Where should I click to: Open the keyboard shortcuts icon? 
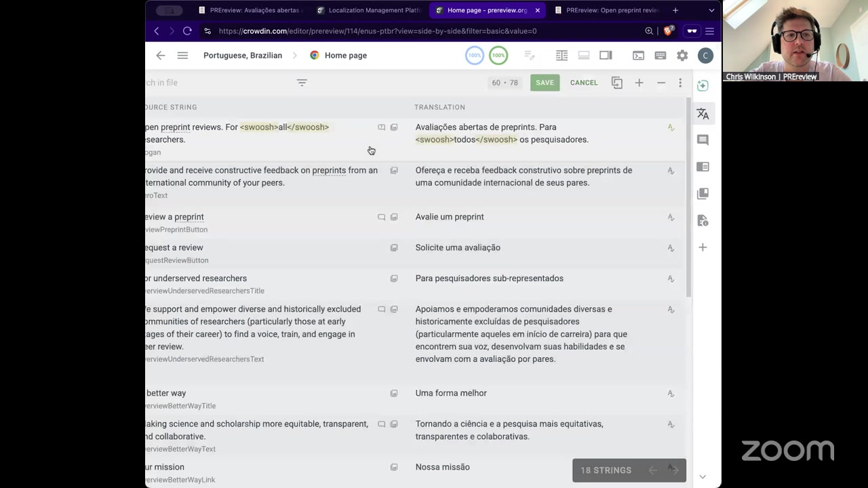point(660,56)
